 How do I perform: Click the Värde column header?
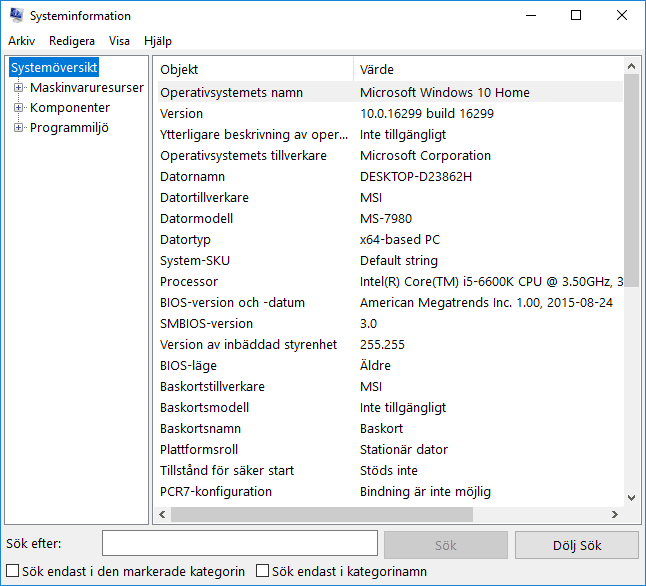489,69
